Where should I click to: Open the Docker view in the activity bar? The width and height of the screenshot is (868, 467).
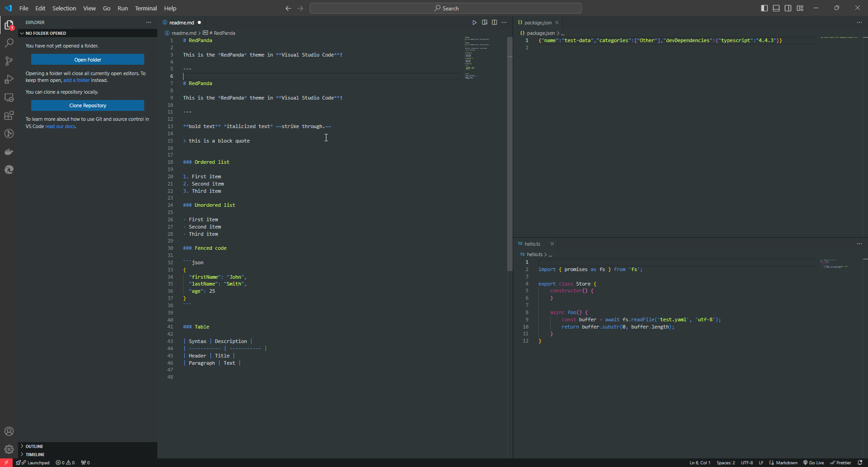pyautogui.click(x=9, y=152)
